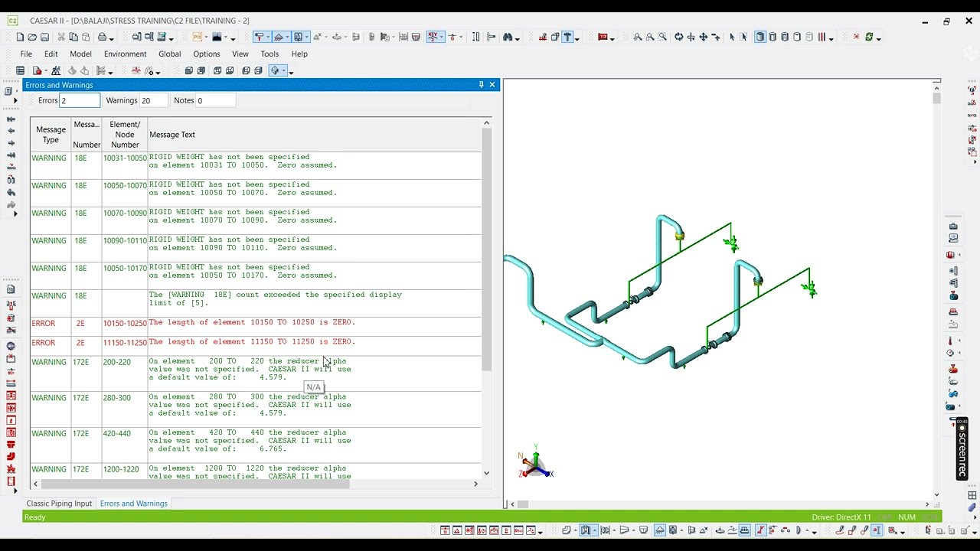Click the arrow Select pointer tool
This screenshot has height=551, width=980.
[732, 37]
